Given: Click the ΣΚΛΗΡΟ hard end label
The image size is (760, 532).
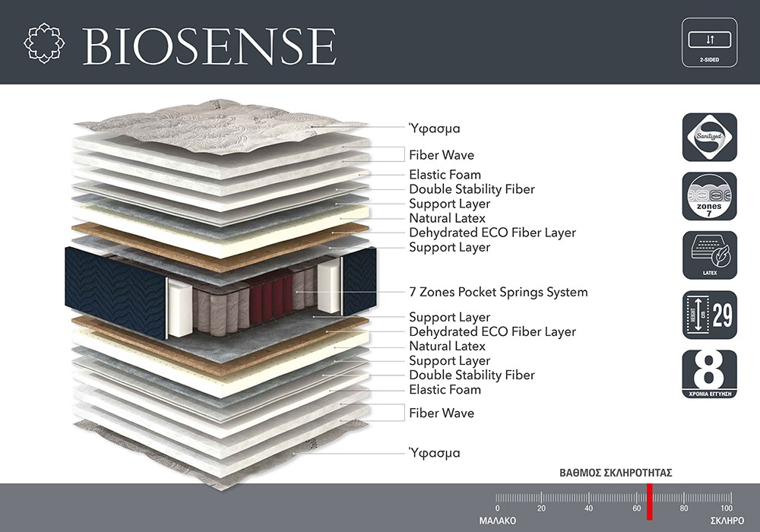Looking at the screenshot, I should (727, 521).
